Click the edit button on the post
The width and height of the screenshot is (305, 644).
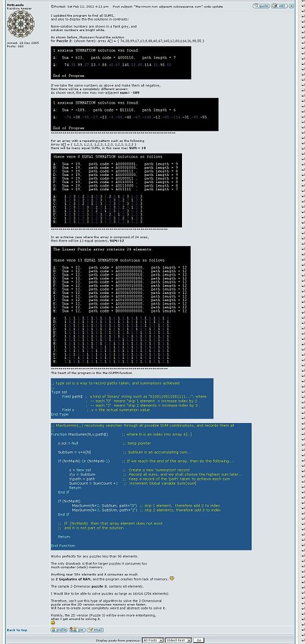click(279, 6)
